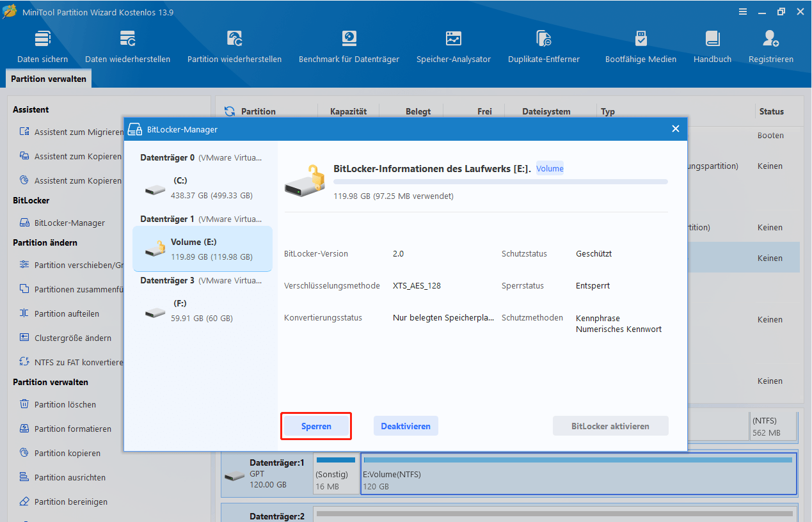Choose Partition formatieren in sidebar

pos(65,429)
